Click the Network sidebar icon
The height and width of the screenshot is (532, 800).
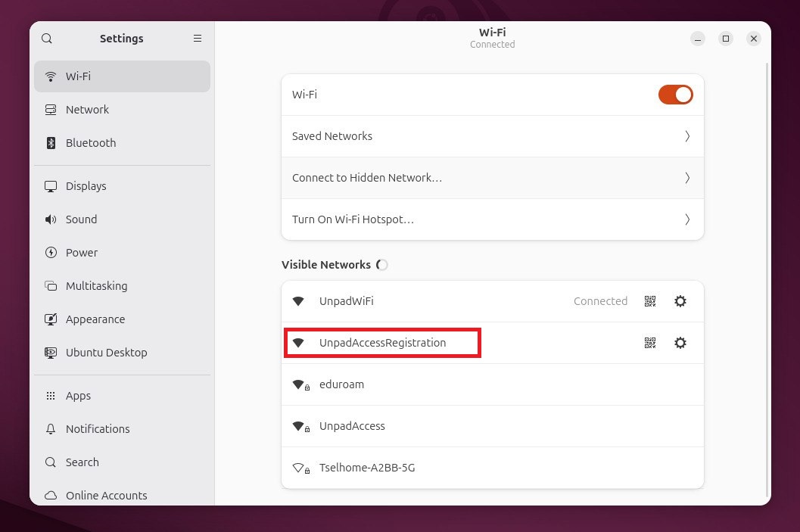pyautogui.click(x=51, y=110)
